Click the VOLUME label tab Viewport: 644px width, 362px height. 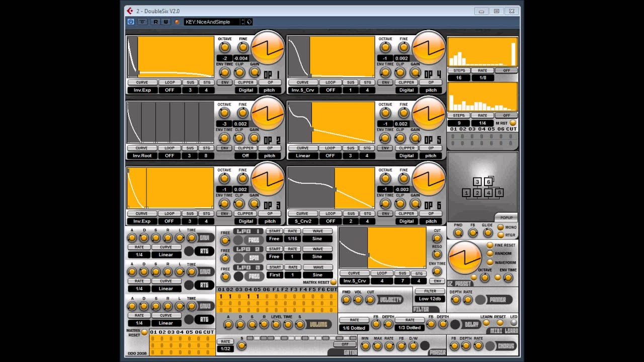[319, 324]
